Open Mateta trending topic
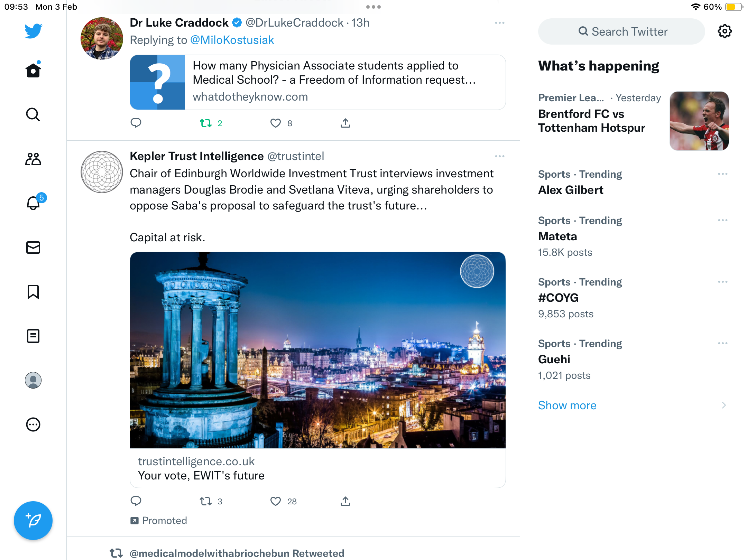This screenshot has width=747, height=560. [557, 236]
